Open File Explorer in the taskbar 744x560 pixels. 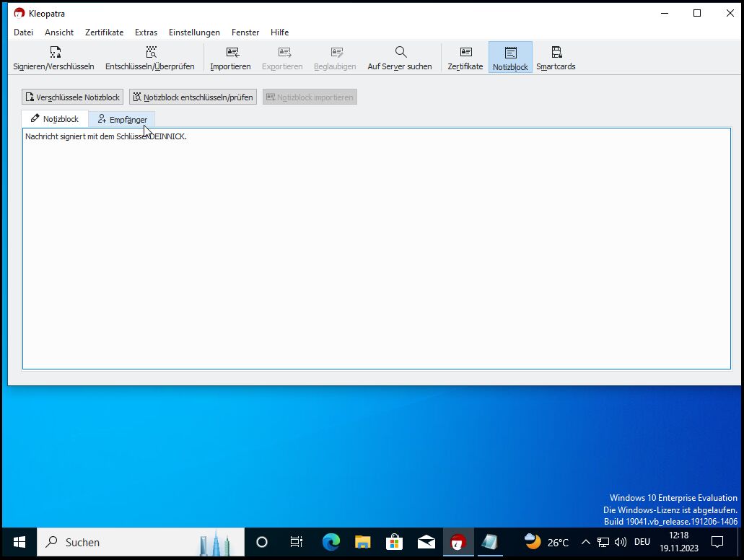[x=362, y=542]
